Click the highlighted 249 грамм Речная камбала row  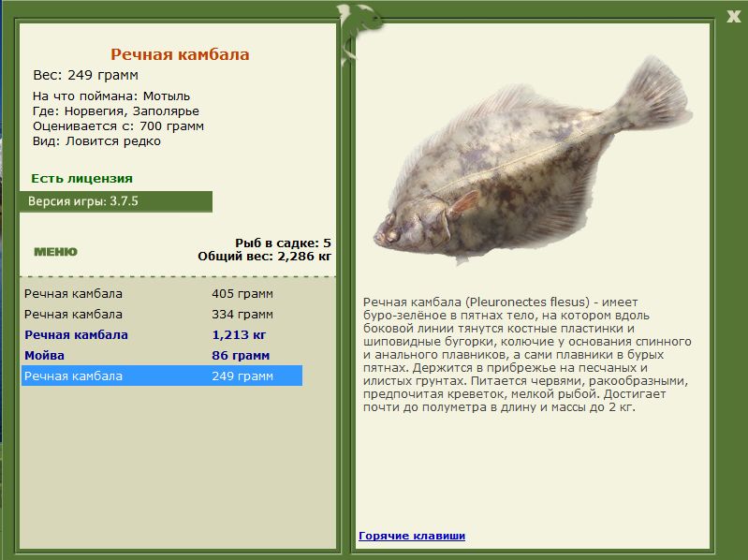tap(162, 376)
